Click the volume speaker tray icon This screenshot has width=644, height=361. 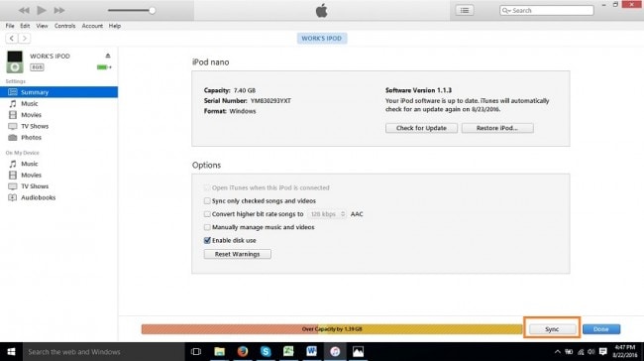(x=591, y=351)
